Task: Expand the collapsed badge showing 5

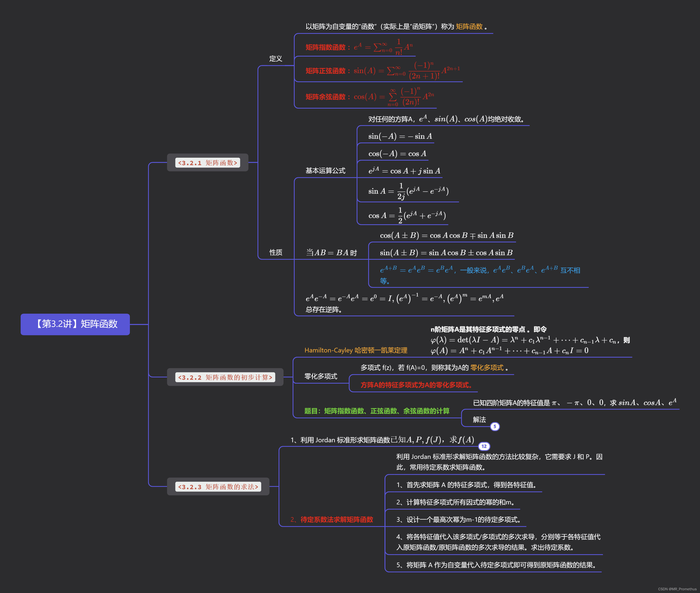Action: pyautogui.click(x=495, y=426)
